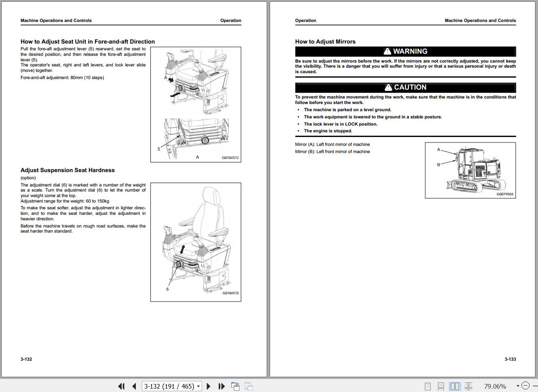538x392 pixels.
Task: Click the 'Adjust Suspension Seat Hardness' heading
Action: (68, 170)
